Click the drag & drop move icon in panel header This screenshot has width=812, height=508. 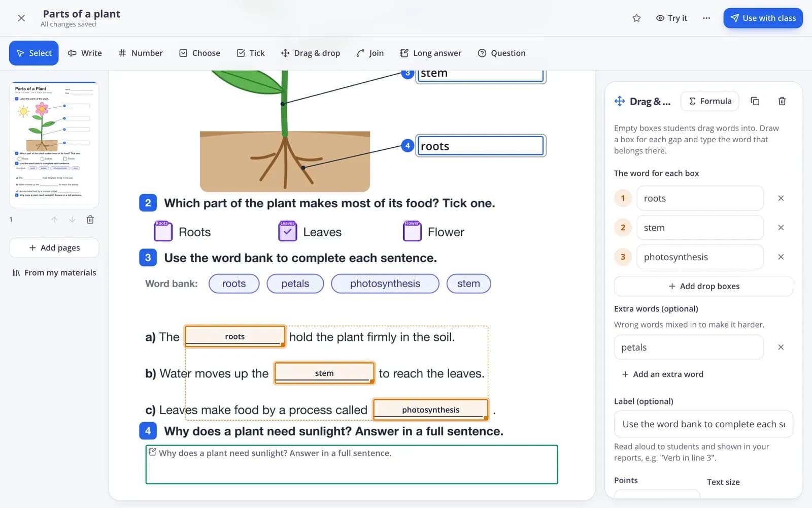620,101
